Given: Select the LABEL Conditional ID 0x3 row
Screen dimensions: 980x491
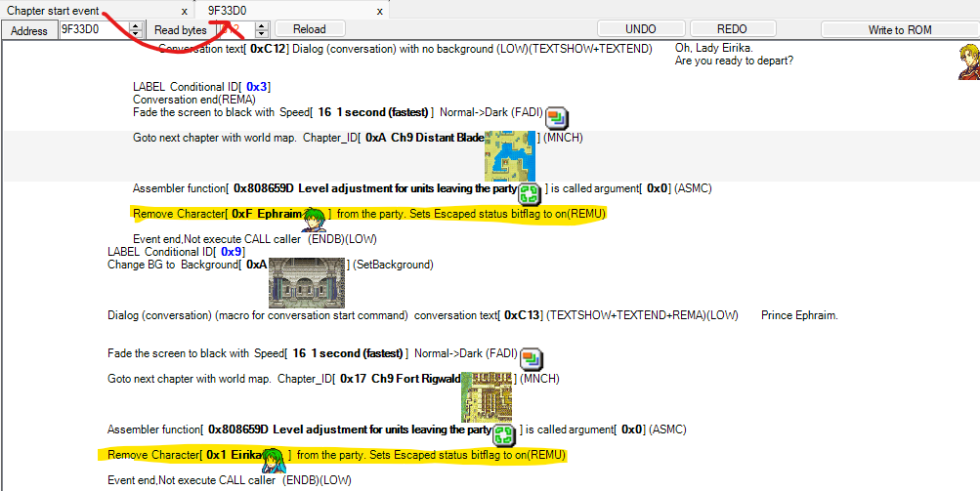Looking at the screenshot, I should point(202,87).
